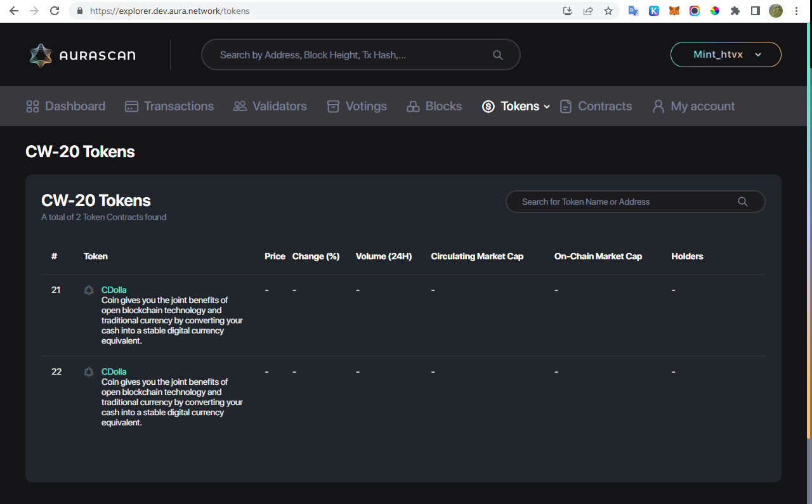Open the Mint_htvx wallet dropdown
This screenshot has height=504, width=812.
pos(726,55)
